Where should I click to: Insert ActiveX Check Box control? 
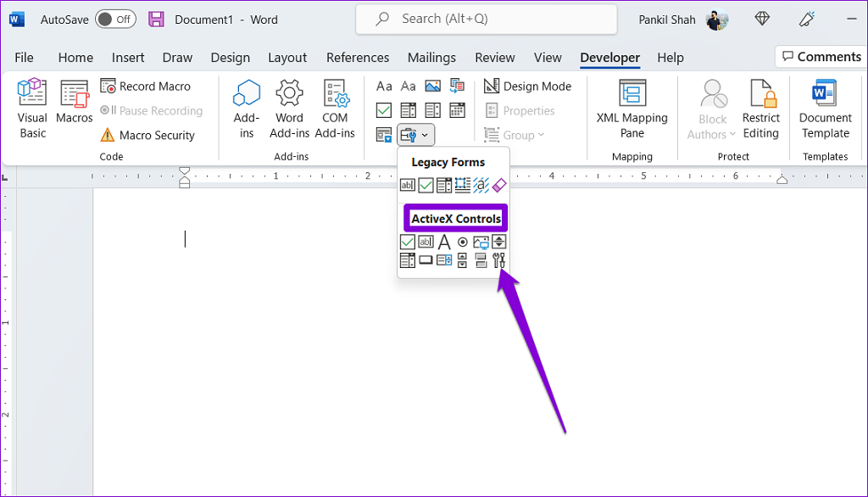407,243
